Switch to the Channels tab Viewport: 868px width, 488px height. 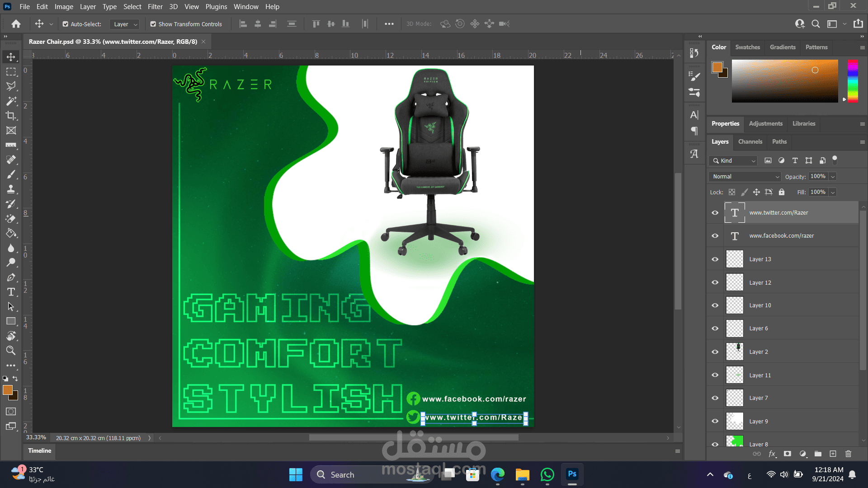pos(750,142)
